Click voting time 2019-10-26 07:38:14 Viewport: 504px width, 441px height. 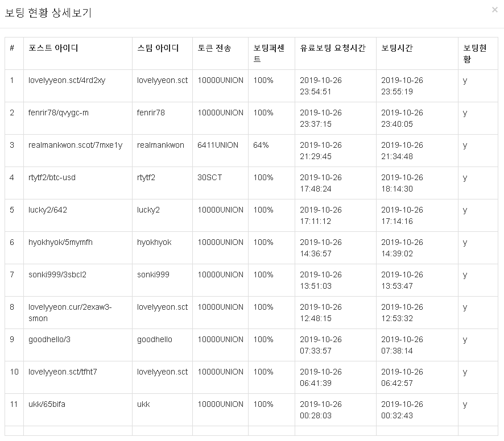[x=402, y=346]
